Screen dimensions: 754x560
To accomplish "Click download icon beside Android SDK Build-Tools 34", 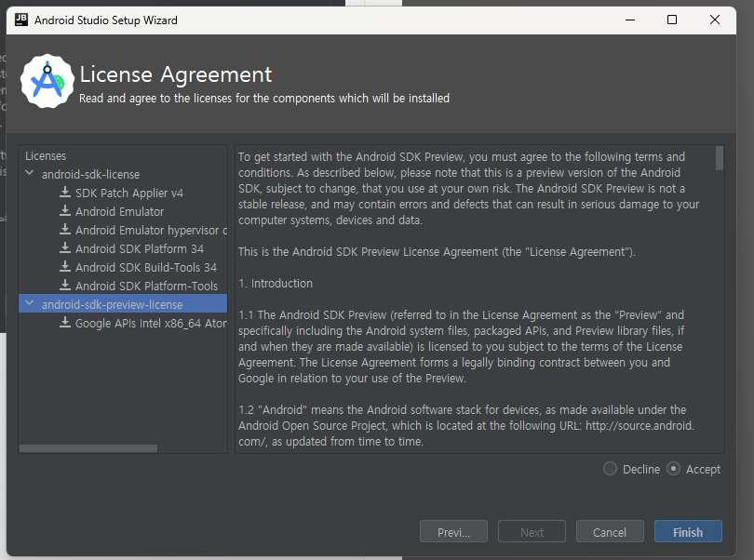I will coord(65,267).
